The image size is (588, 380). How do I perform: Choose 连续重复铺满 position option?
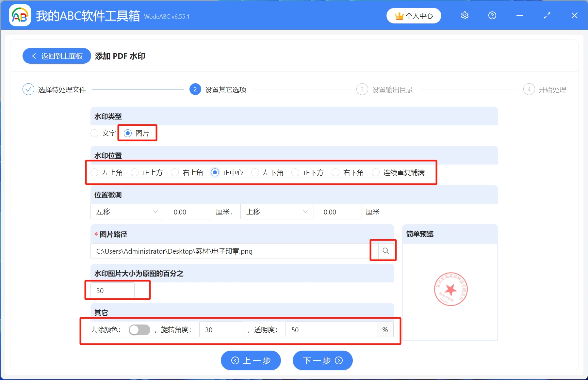[376, 172]
